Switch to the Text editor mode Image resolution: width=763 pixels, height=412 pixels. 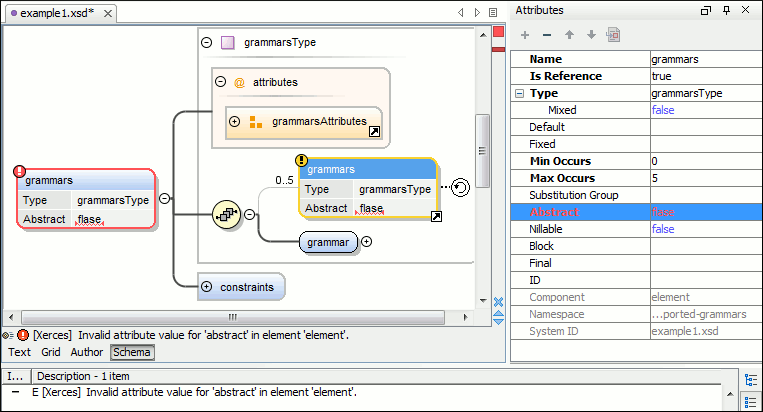19,352
